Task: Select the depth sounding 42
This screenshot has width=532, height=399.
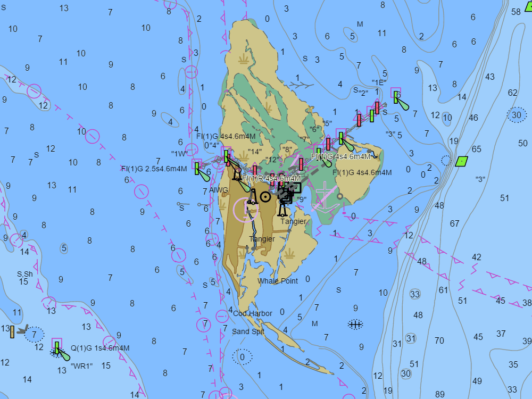Action: point(476,257)
